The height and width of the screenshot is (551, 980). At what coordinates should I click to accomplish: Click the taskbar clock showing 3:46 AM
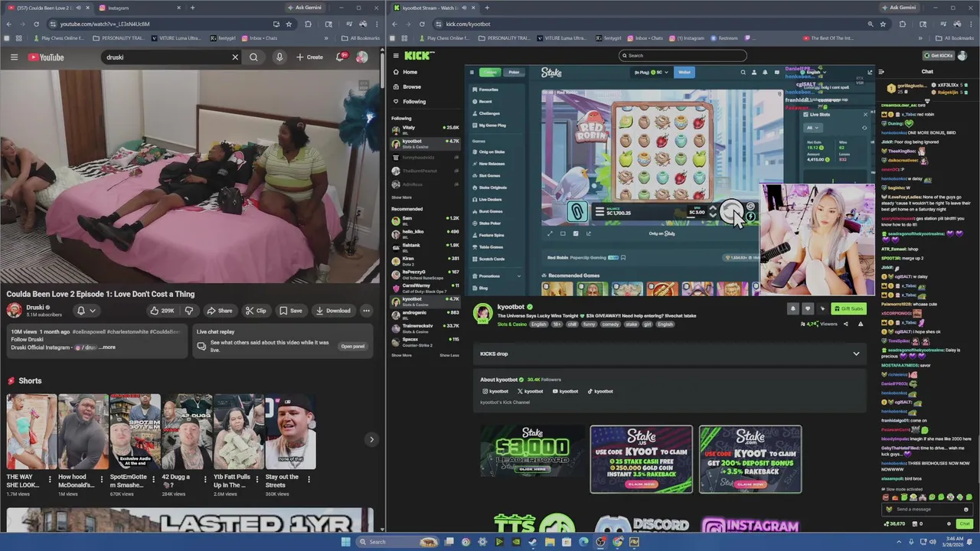pyautogui.click(x=953, y=542)
